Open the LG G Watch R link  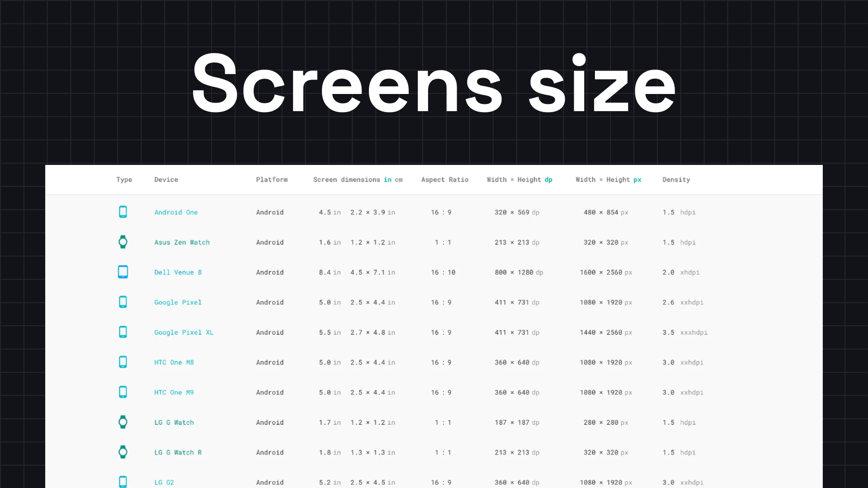pos(178,452)
